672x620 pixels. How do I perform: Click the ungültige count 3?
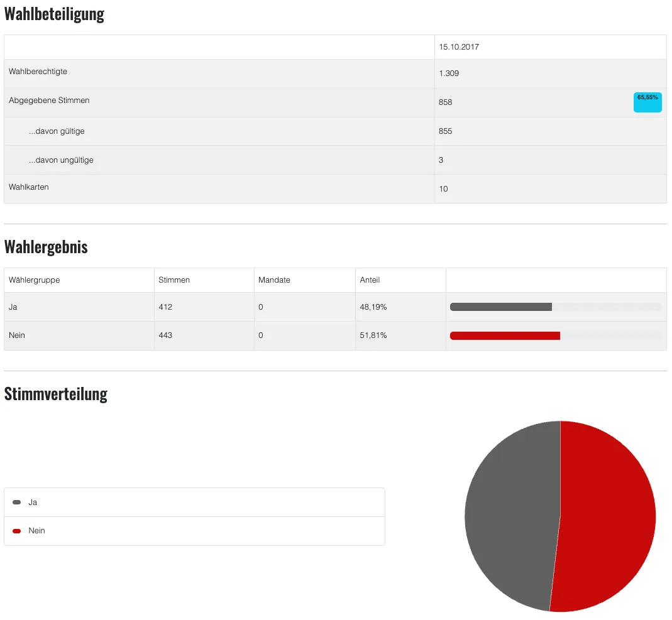tap(441, 160)
